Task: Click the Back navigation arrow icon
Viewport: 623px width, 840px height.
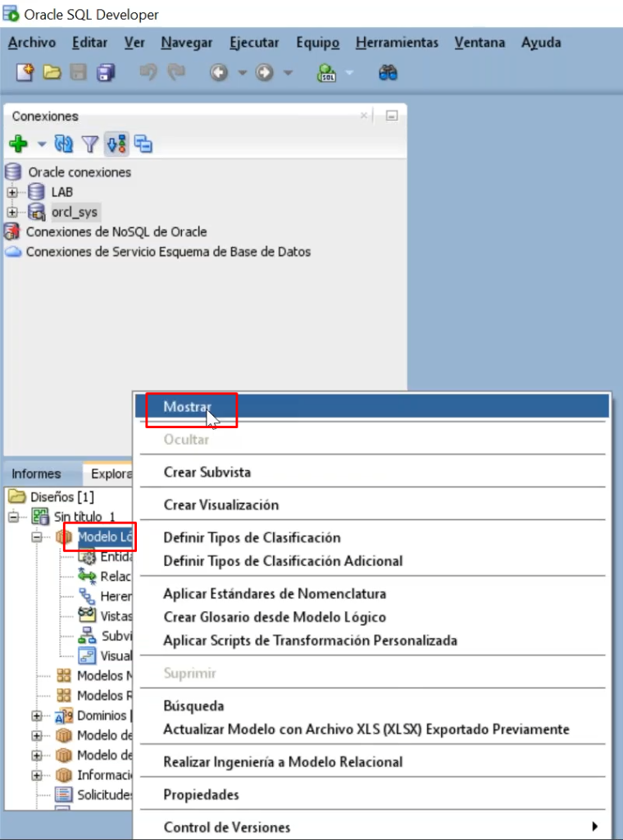Action: coord(218,72)
